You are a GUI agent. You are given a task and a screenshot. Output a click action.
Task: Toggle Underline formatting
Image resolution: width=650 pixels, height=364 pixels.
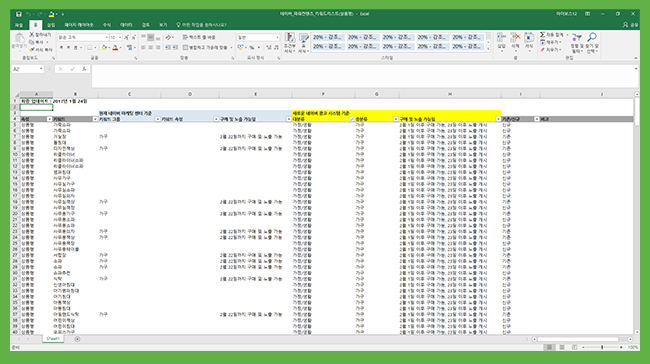[x=75, y=48]
